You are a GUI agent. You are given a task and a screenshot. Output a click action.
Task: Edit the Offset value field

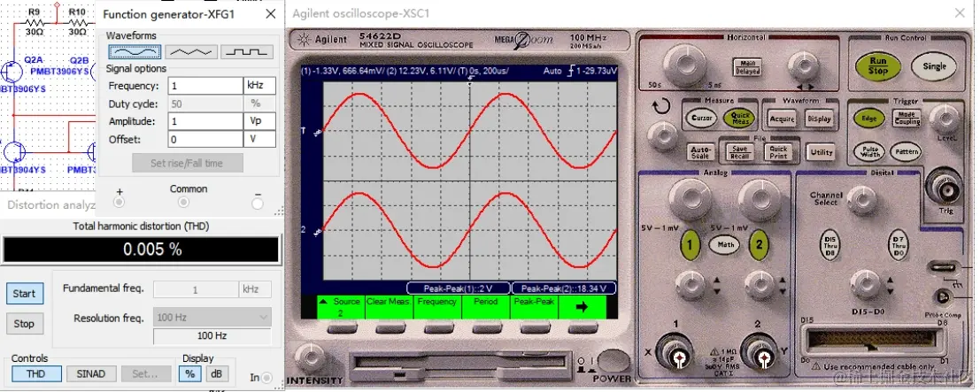pos(205,139)
